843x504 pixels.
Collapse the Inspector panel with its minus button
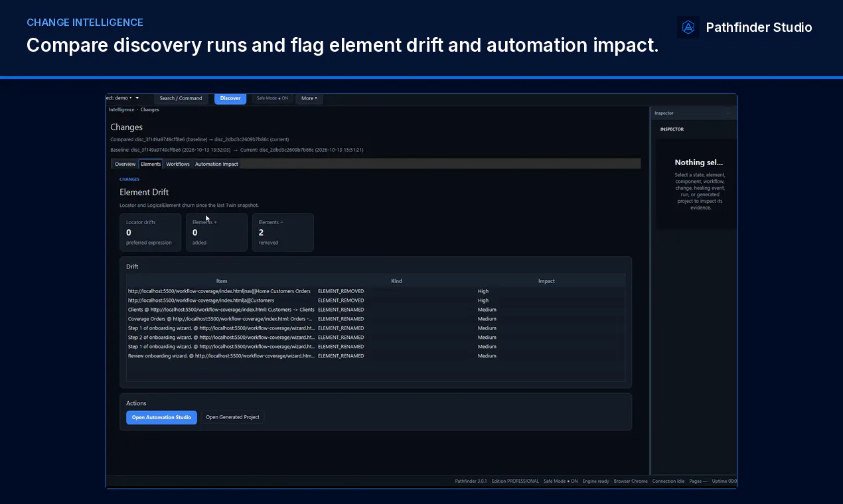pyautogui.click(x=728, y=113)
